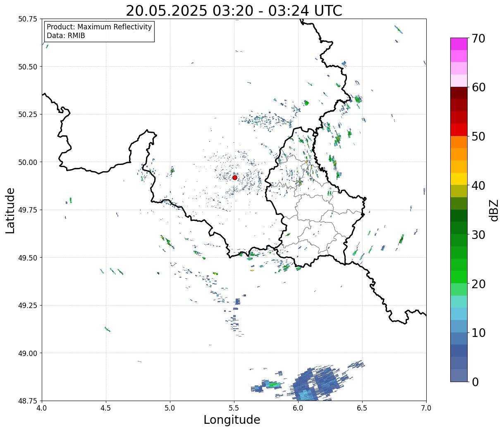
Task: Click the latitude tick label 48.75
Action: (x=28, y=401)
